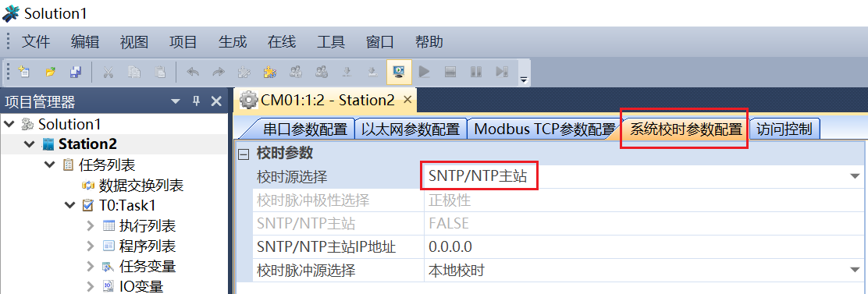Open the 在线 menu

coord(282,41)
